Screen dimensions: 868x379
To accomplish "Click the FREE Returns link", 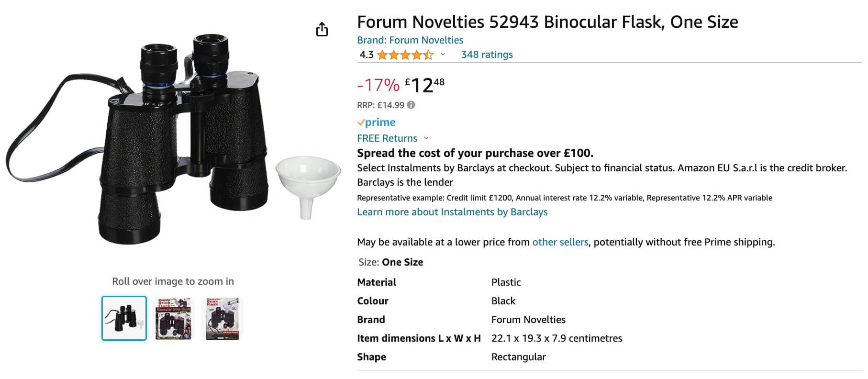I will [x=387, y=138].
